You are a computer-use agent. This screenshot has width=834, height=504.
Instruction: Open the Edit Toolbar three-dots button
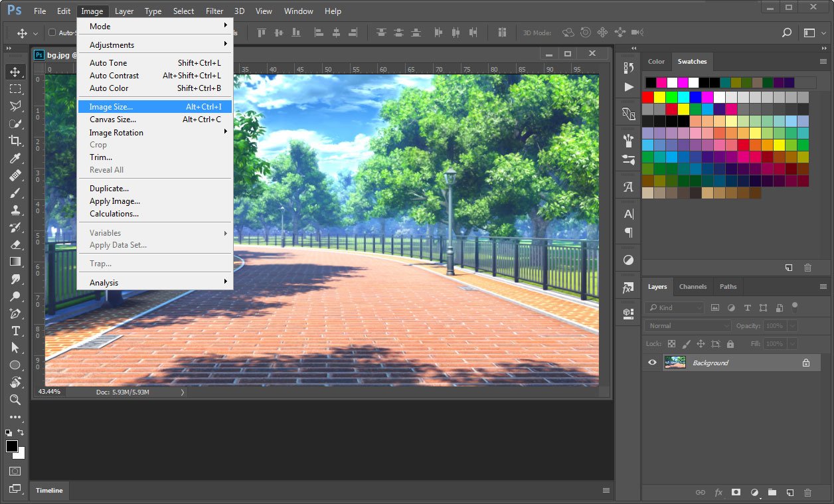click(15, 417)
